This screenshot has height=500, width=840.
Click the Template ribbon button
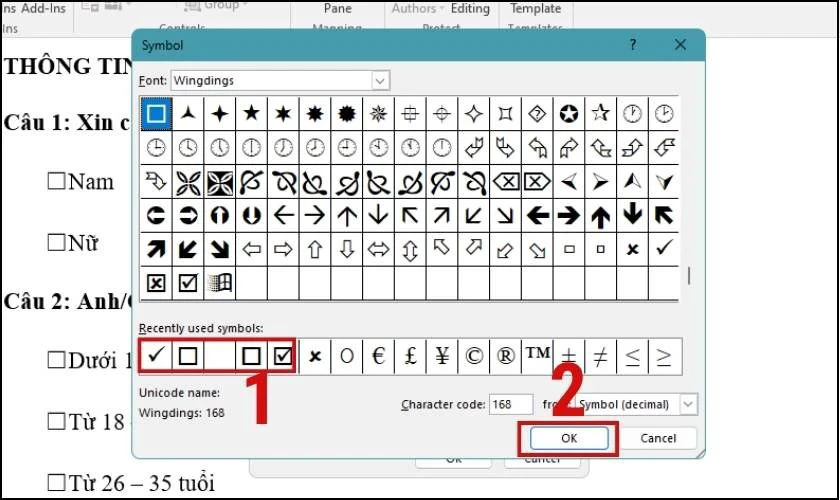pos(535,8)
